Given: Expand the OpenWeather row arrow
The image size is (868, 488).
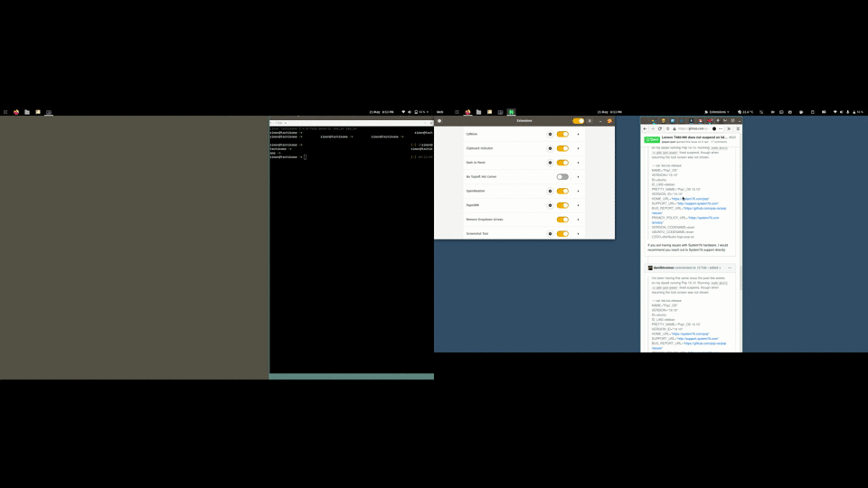Looking at the screenshot, I should [x=578, y=191].
